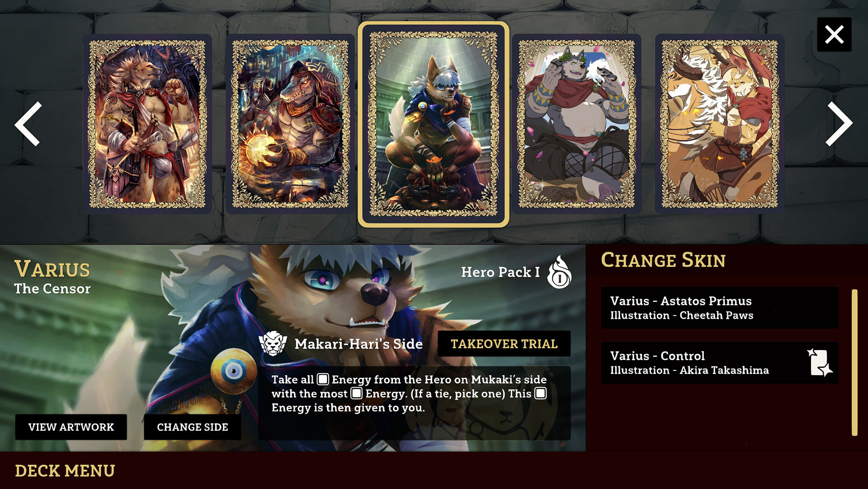Close the hero selection screen with X
The height and width of the screenshot is (489, 868).
pos(834,34)
